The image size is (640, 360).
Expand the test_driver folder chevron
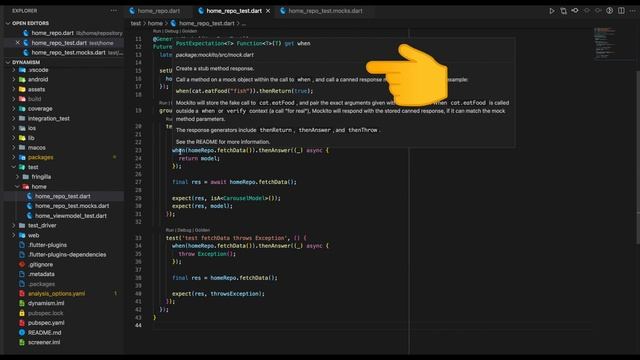[14, 226]
